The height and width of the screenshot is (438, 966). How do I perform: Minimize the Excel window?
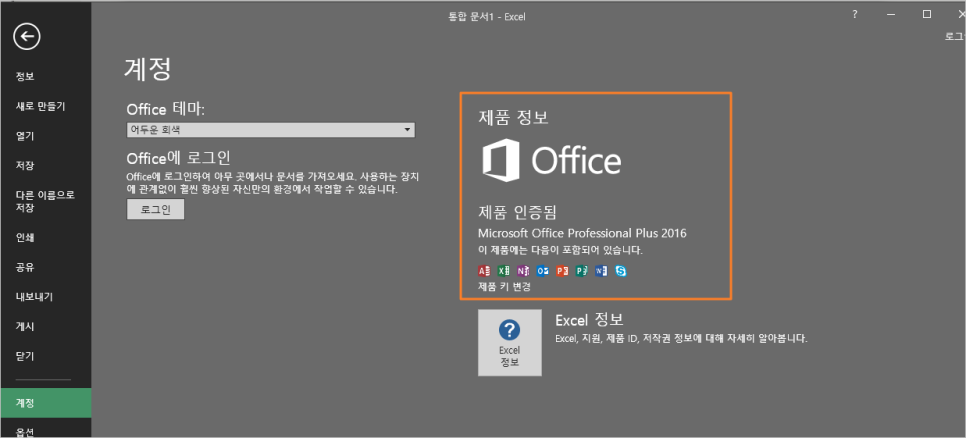pyautogui.click(x=891, y=15)
